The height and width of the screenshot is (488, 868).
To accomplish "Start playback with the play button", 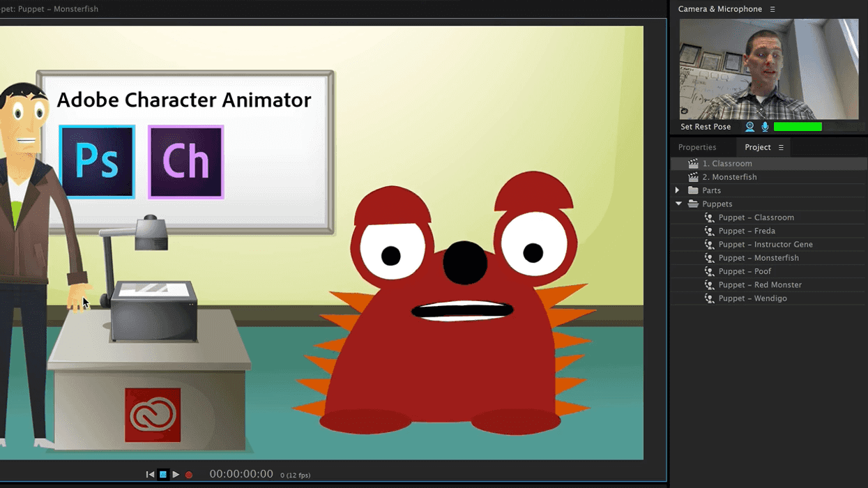I will (176, 475).
